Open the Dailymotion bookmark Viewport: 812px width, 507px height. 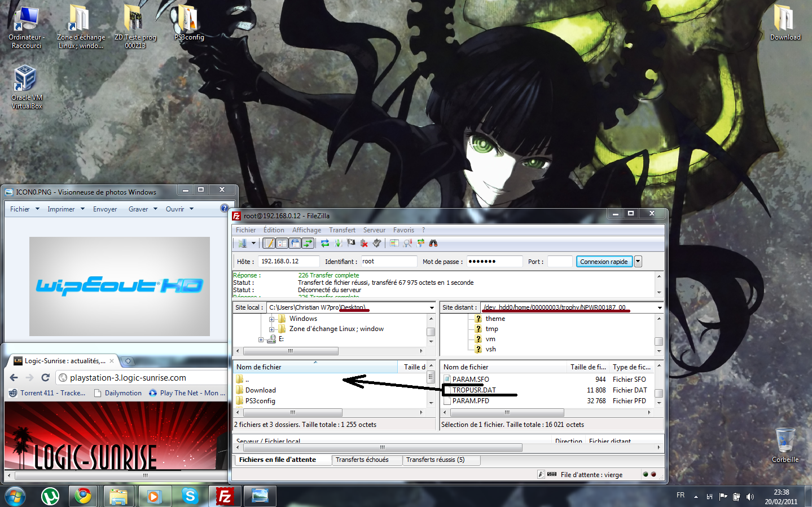click(x=118, y=393)
